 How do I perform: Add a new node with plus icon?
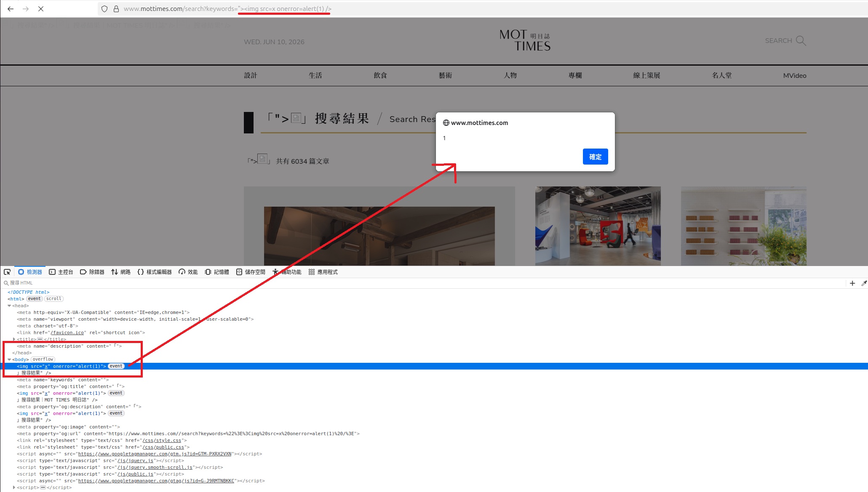(852, 283)
